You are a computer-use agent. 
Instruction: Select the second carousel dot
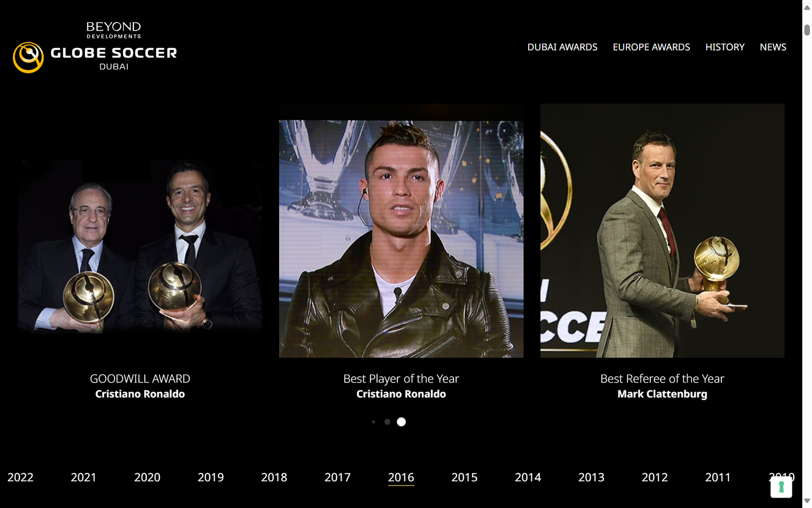pos(387,422)
